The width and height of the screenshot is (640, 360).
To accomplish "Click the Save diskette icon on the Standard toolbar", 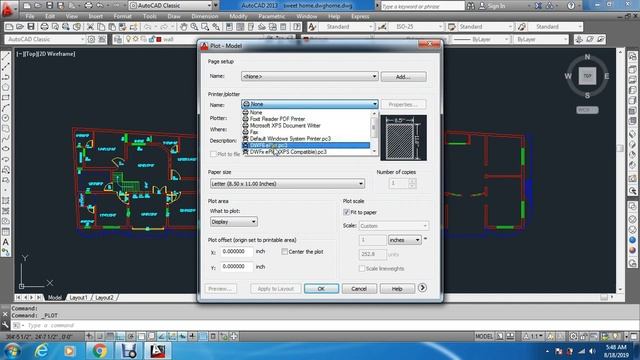I will coord(31,27).
